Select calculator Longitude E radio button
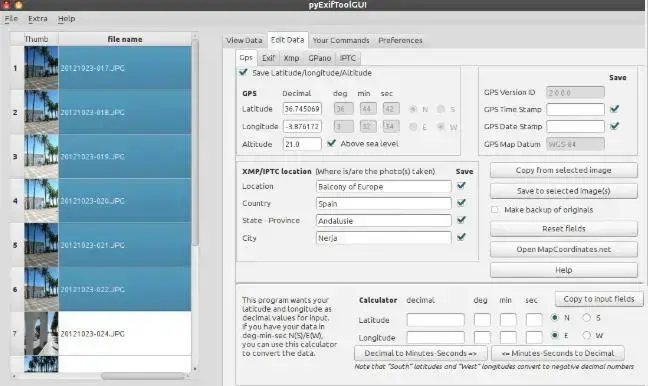Image resolution: width=648 pixels, height=386 pixels. click(555, 335)
